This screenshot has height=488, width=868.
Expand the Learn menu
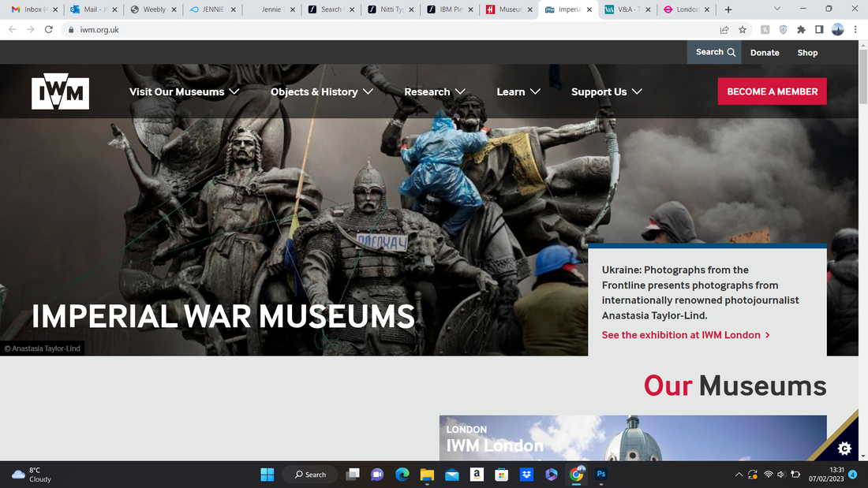click(518, 92)
